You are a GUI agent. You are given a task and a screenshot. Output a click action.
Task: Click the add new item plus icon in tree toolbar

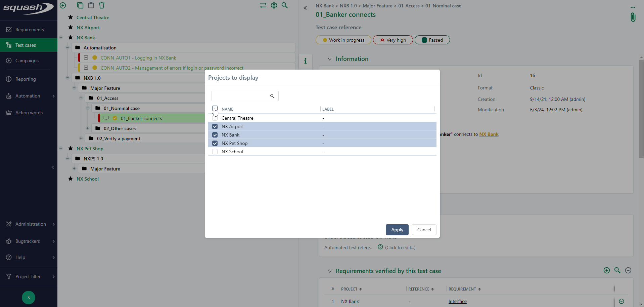63,5
